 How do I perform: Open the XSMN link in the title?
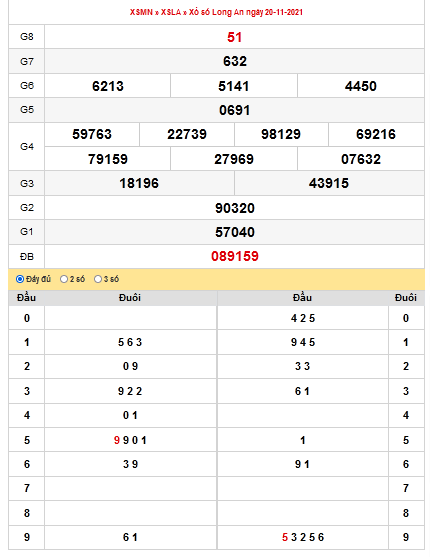pyautogui.click(x=141, y=12)
